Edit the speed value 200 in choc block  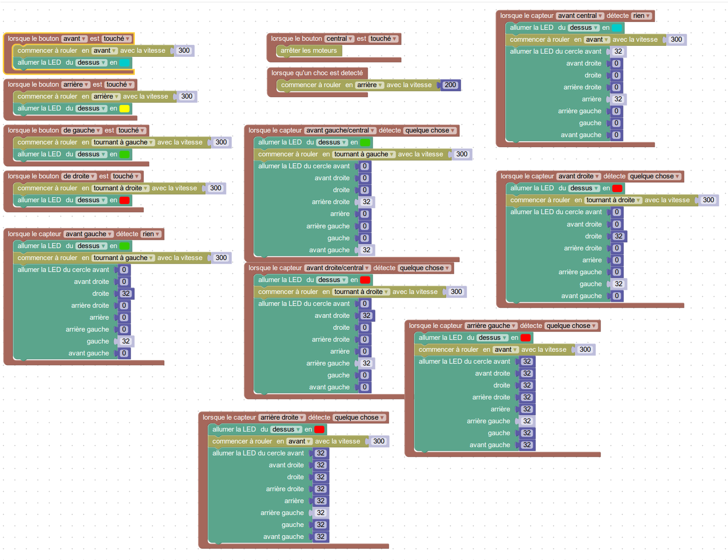(450, 85)
